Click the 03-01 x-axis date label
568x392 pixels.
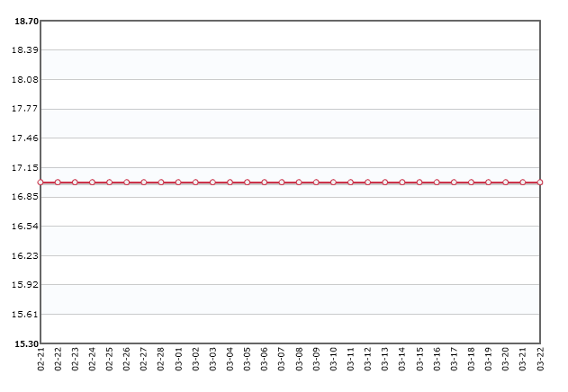point(178,359)
